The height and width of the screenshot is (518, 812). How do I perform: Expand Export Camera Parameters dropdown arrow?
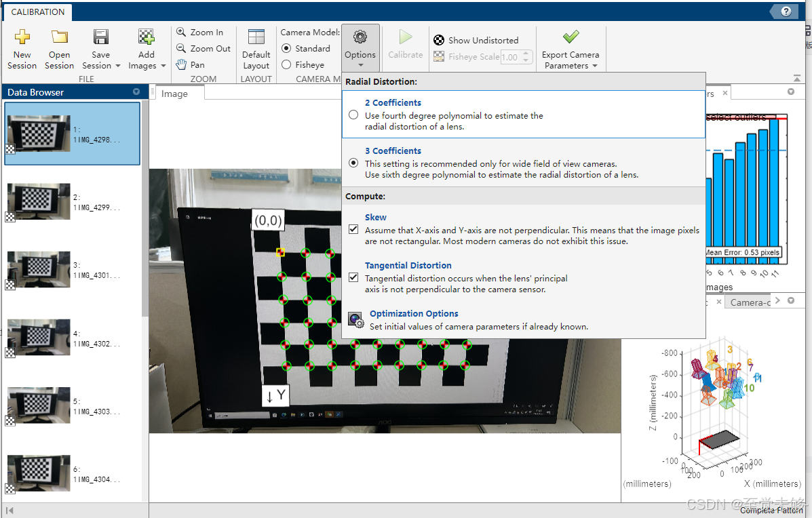[x=595, y=66]
